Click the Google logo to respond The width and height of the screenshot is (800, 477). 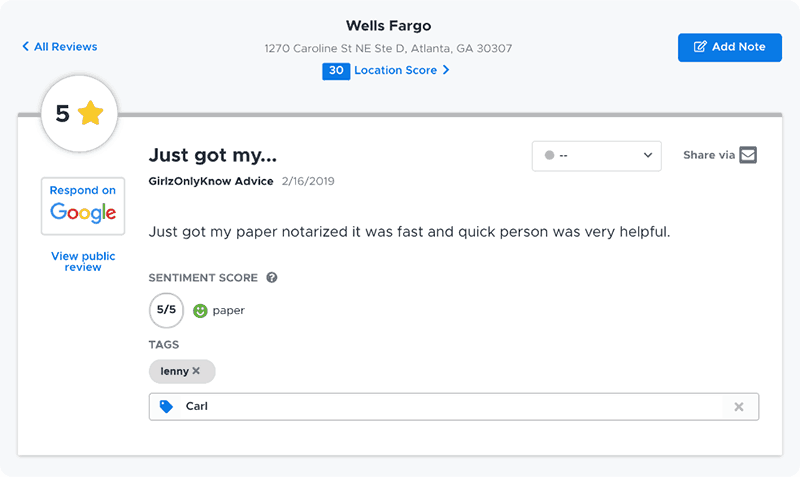(83, 213)
